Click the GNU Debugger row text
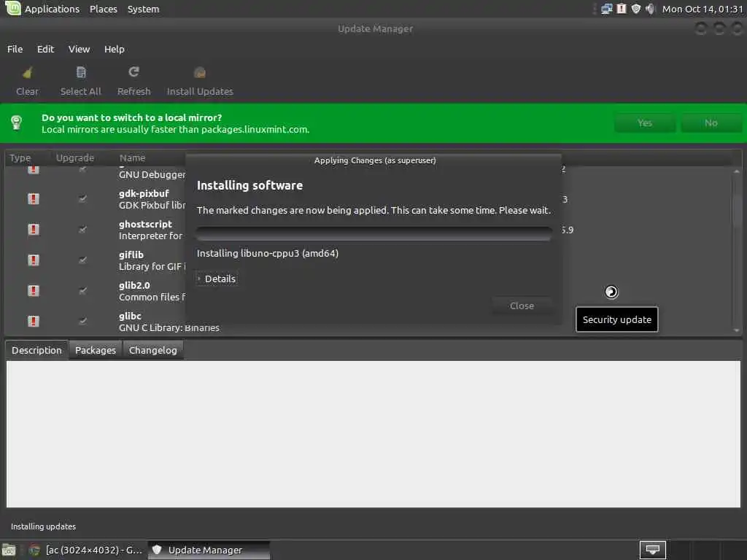This screenshot has height=560, width=747. point(152,174)
